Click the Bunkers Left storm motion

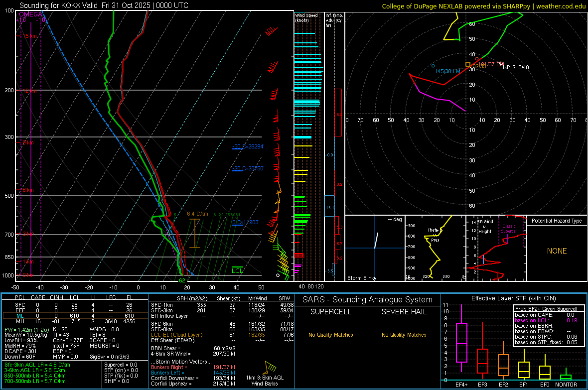point(193,373)
